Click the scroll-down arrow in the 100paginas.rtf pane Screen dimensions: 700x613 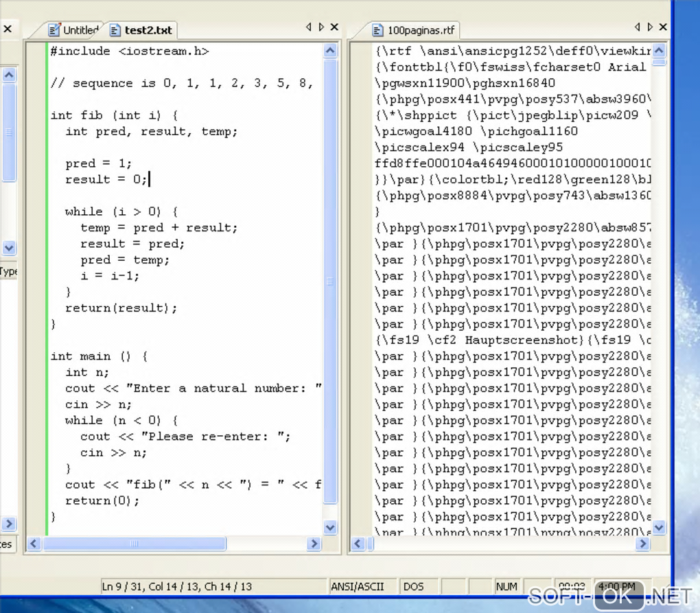(x=659, y=527)
